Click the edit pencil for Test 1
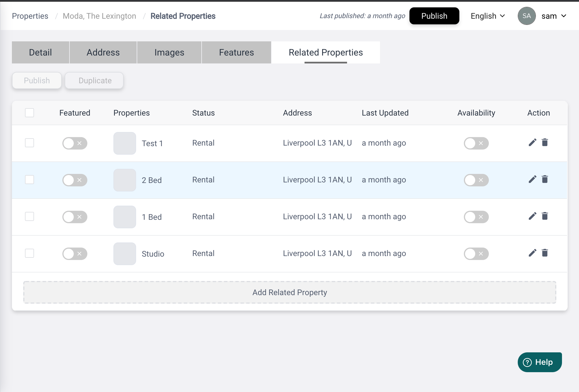Viewport: 579px width, 392px height. pos(532,142)
